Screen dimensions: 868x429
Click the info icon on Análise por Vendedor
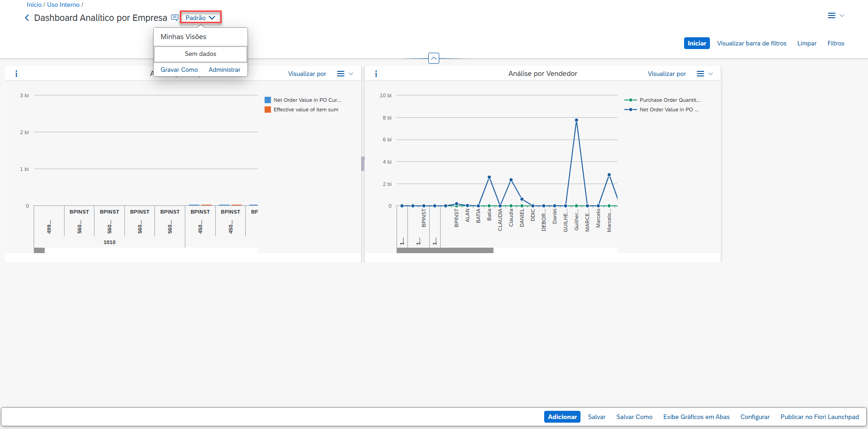376,74
